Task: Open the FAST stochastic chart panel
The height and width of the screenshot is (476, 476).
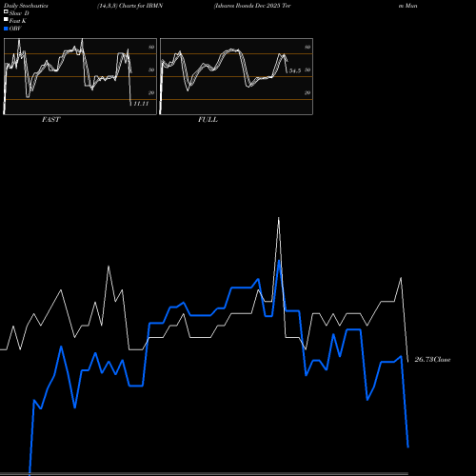Action: [80, 76]
